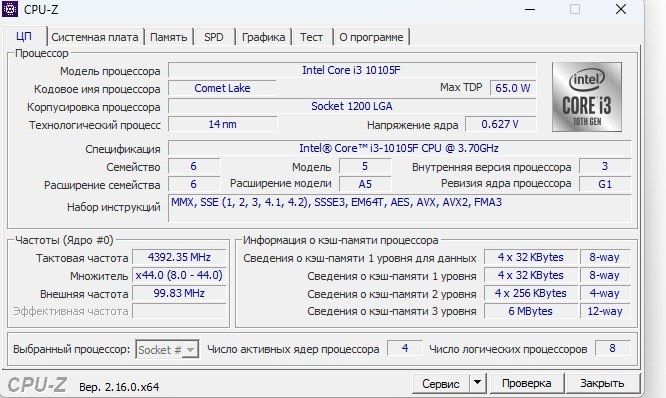Click the Socket 1200 LGA value
Screen dimensions: 666x398
(352, 106)
